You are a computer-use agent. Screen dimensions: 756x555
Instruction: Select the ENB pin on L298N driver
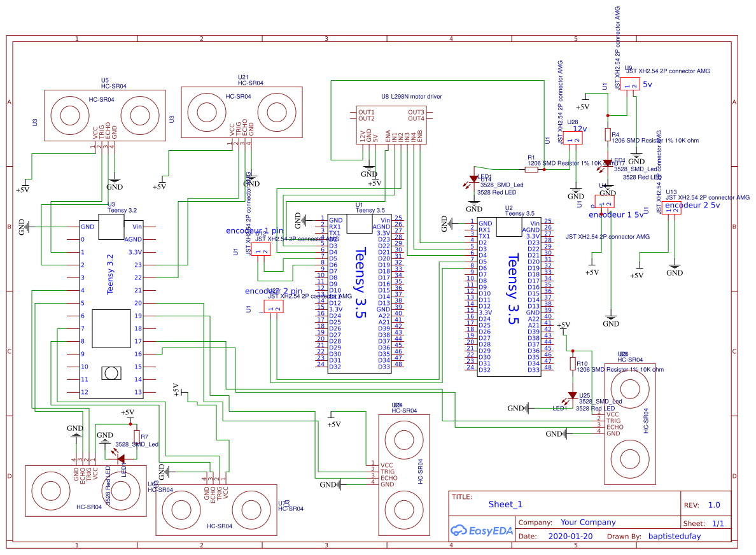pyautogui.click(x=420, y=137)
